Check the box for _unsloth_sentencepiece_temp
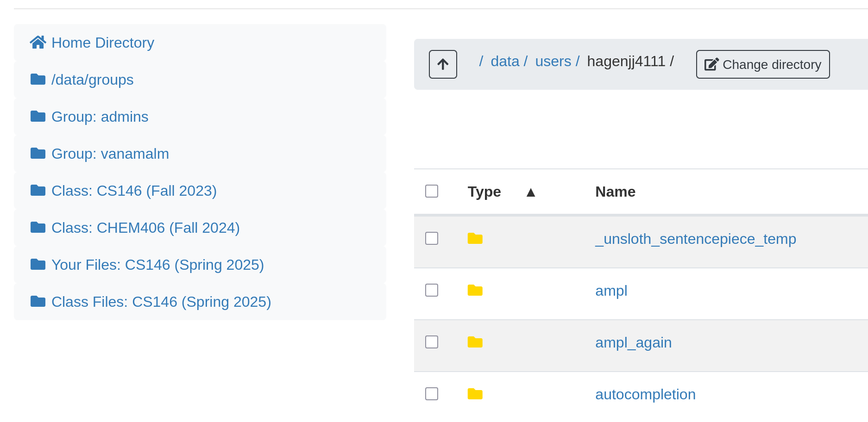 431,238
